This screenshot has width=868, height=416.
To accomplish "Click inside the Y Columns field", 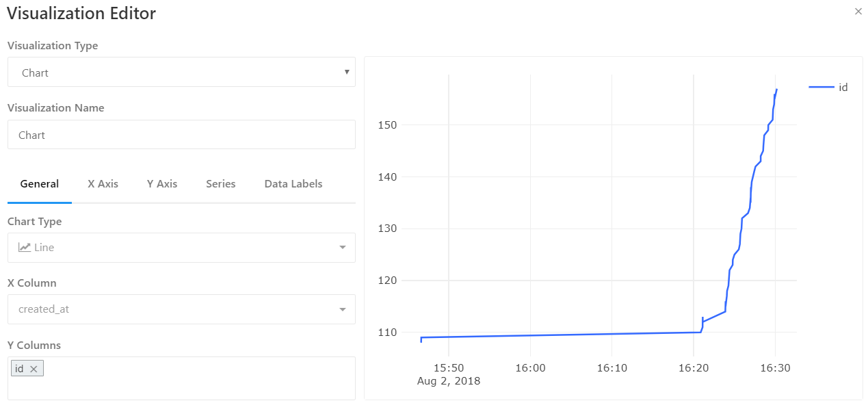I will pyautogui.click(x=181, y=378).
